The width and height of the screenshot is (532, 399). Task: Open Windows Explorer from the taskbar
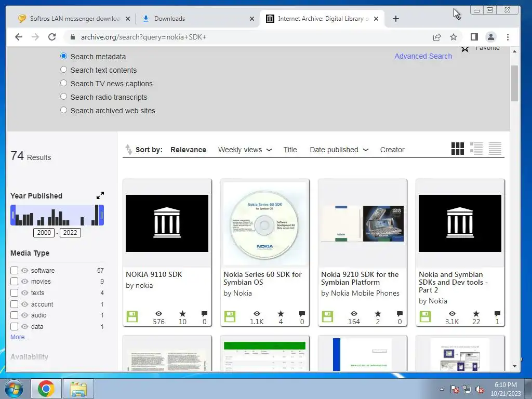78,389
